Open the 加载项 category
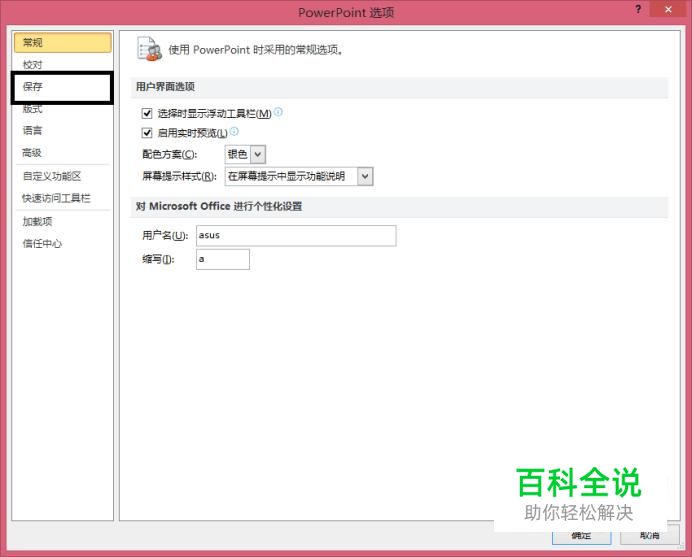The height and width of the screenshot is (557, 692). [63, 221]
